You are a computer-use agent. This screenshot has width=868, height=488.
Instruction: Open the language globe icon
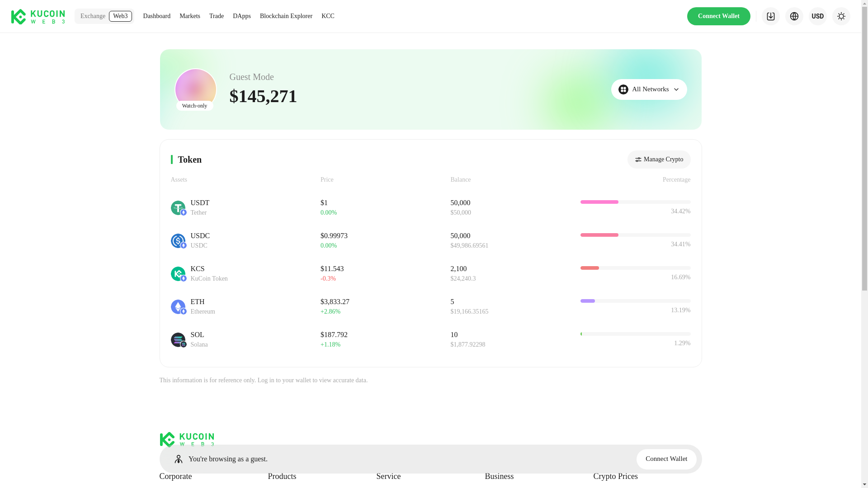794,16
